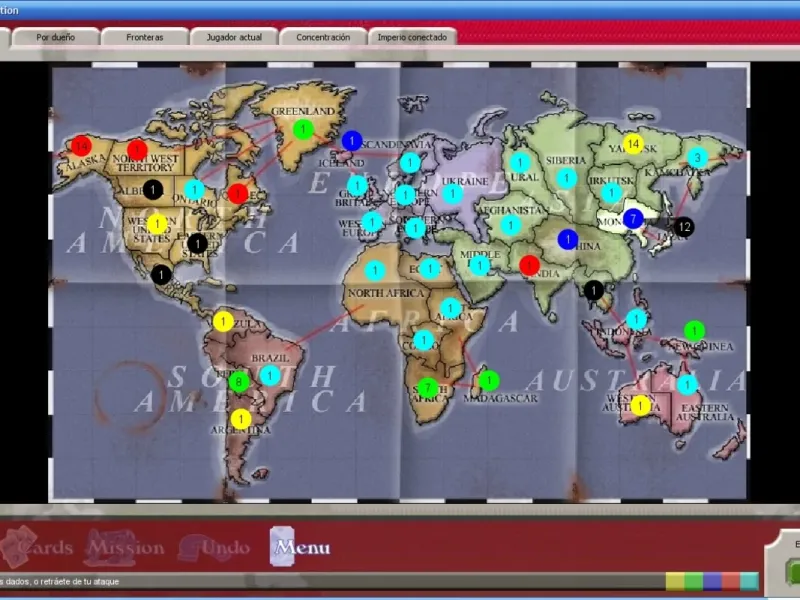The height and width of the screenshot is (600, 800).
Task: Select the cyan army on Siberia
Action: click(x=567, y=178)
